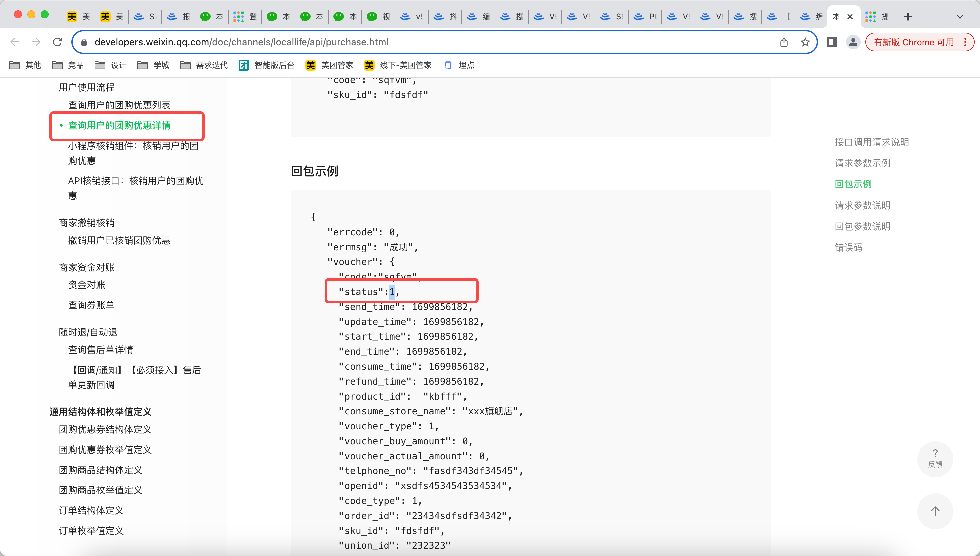Click the 随时退/自动退 sidebar heading
The image size is (980, 556).
tap(88, 332)
